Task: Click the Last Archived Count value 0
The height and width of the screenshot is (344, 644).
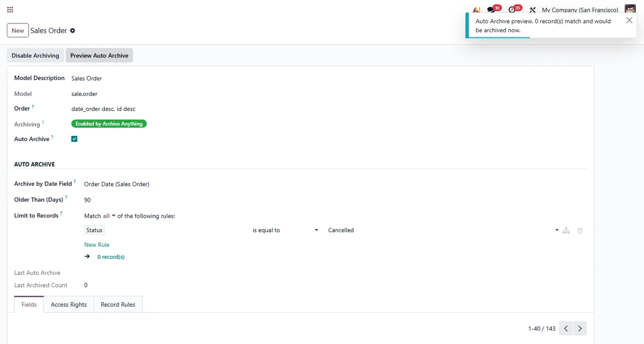Action: (x=86, y=285)
